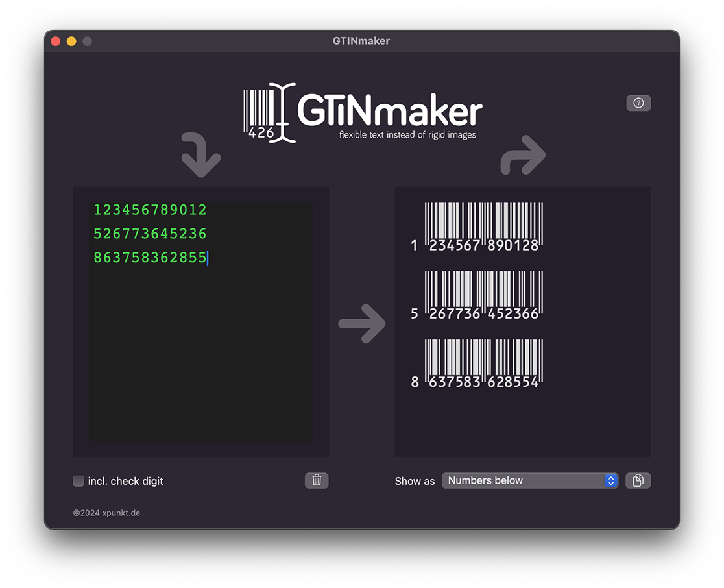Click the 'Show as' label
Screen dimensions: 724x588
pos(415,481)
